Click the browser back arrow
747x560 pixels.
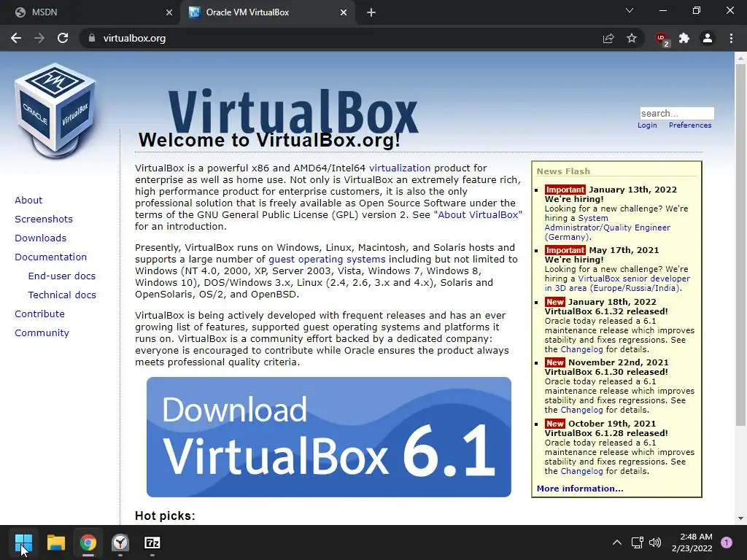pyautogui.click(x=16, y=38)
